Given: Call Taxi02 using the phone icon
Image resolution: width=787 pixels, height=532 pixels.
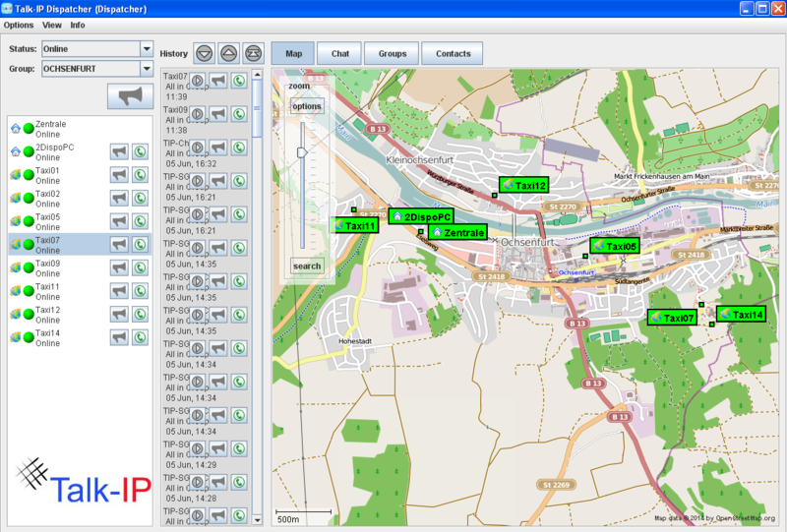Looking at the screenshot, I should (x=140, y=198).
